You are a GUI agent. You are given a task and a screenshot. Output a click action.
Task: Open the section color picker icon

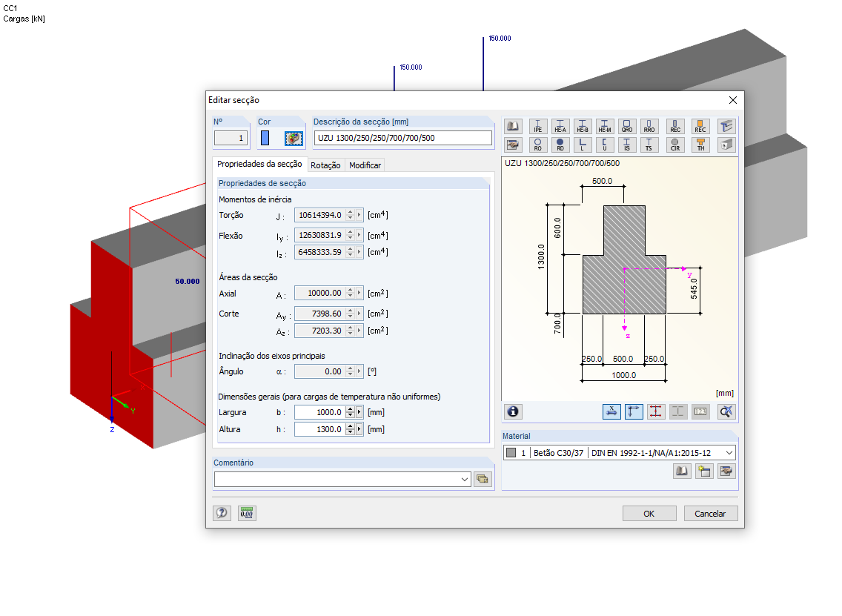tap(294, 138)
